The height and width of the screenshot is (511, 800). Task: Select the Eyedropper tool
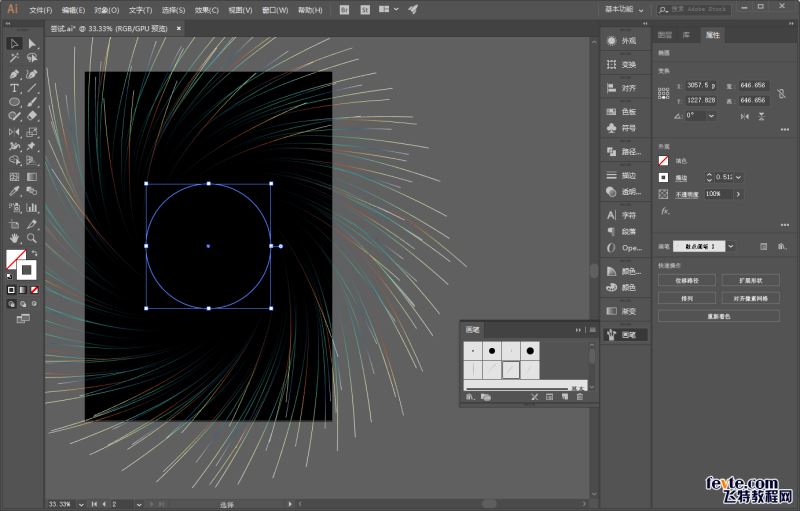tap(14, 191)
